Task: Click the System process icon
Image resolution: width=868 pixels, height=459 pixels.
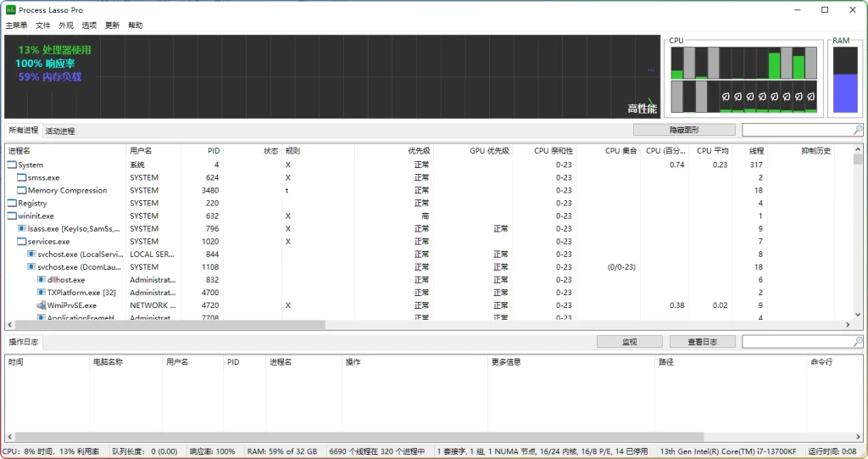Action: pyautogui.click(x=12, y=165)
